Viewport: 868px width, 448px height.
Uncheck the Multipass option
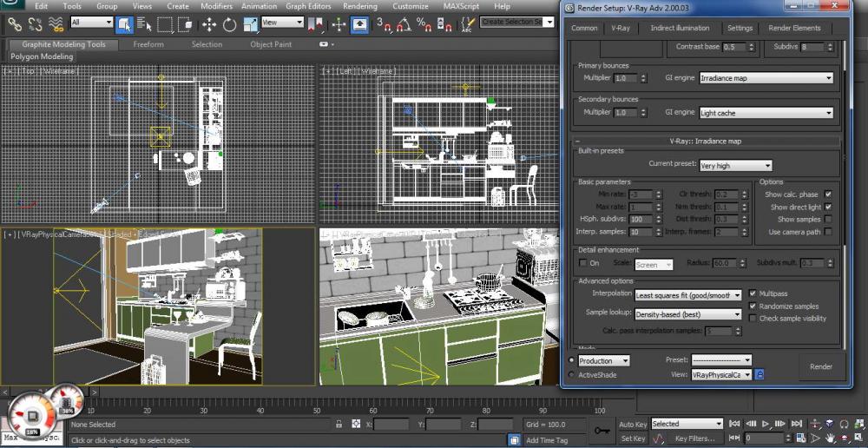pos(753,293)
